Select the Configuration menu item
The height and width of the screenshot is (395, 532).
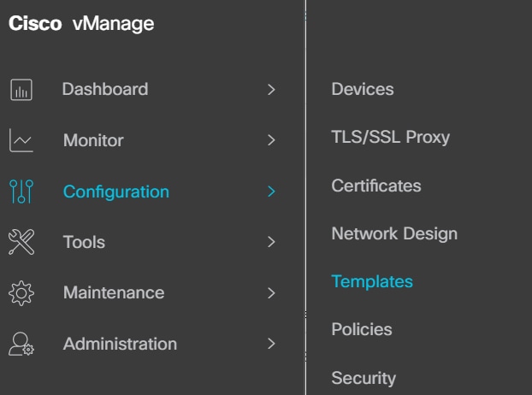[116, 192]
